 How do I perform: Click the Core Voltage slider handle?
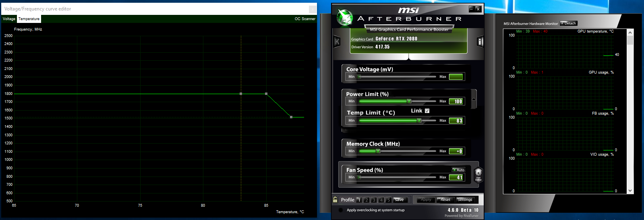360,76
